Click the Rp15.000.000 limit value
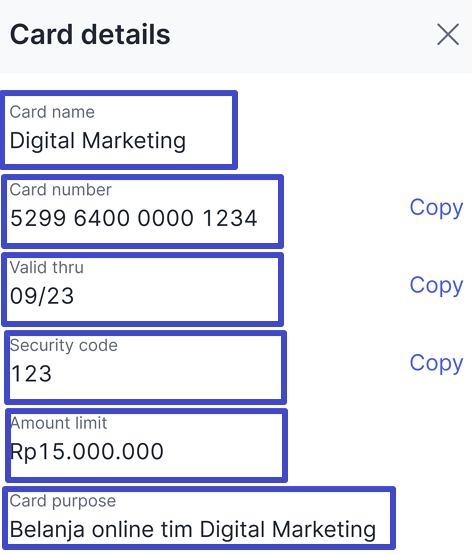This screenshot has width=472, height=555. [x=87, y=452]
